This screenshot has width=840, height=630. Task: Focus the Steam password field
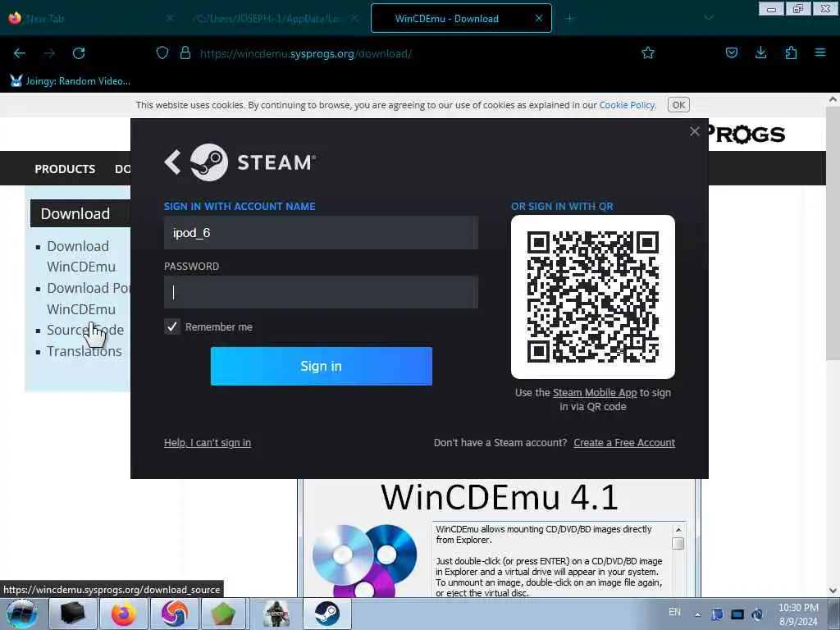321,292
